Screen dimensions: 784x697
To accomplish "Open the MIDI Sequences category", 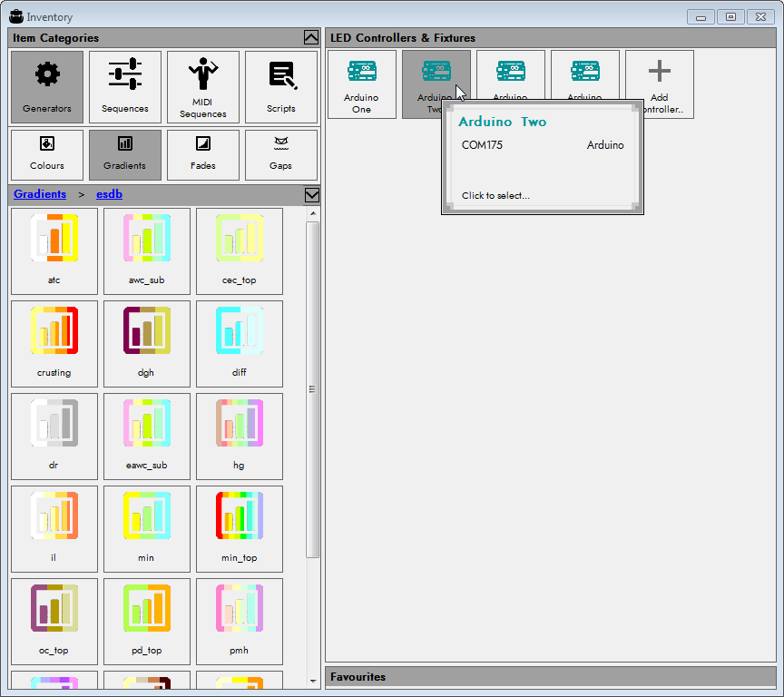I will tap(203, 86).
